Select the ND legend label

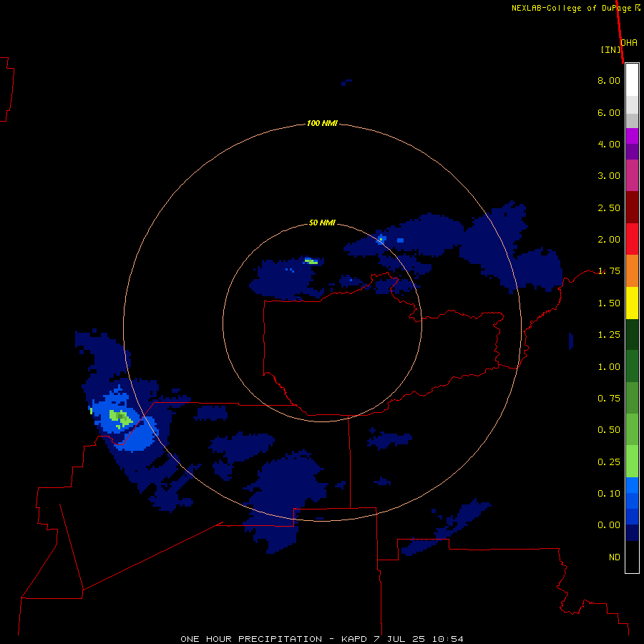pyautogui.click(x=615, y=557)
